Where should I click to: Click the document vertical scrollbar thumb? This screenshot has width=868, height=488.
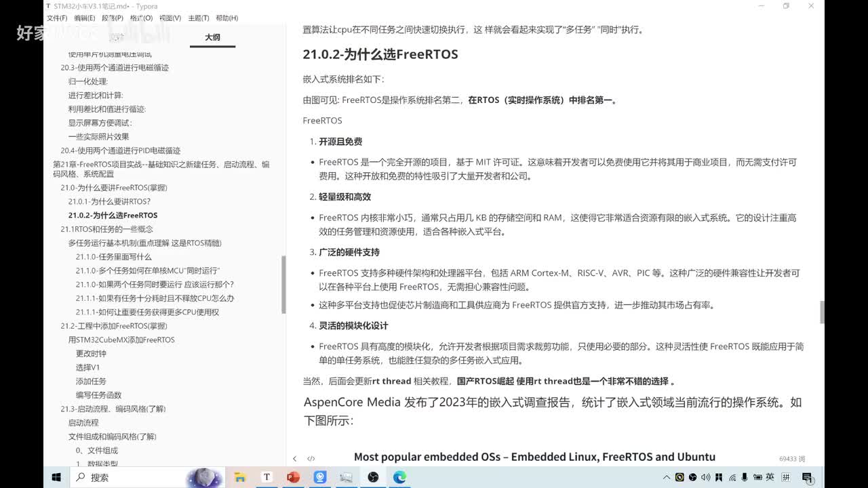coord(822,313)
